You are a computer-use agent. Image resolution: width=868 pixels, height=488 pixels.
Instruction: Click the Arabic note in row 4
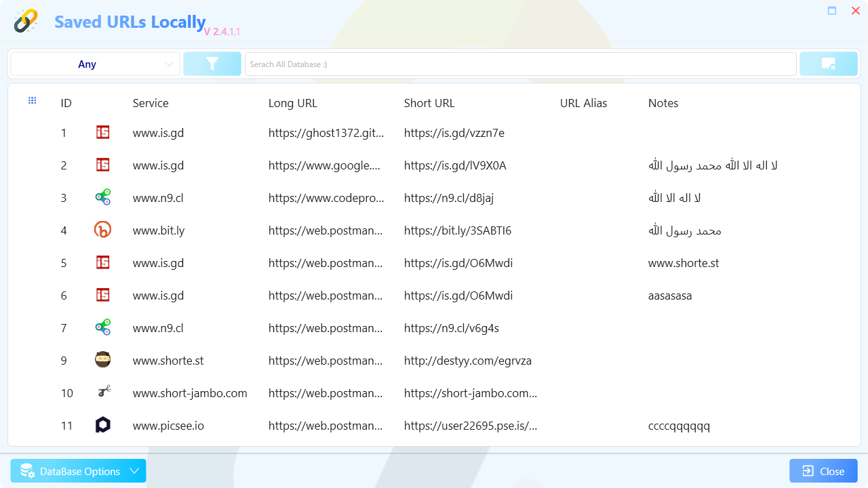click(685, 230)
